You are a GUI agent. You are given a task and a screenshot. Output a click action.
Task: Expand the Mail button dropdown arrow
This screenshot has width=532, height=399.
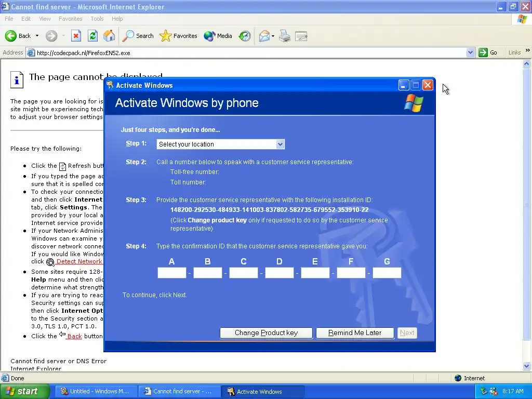pos(273,36)
